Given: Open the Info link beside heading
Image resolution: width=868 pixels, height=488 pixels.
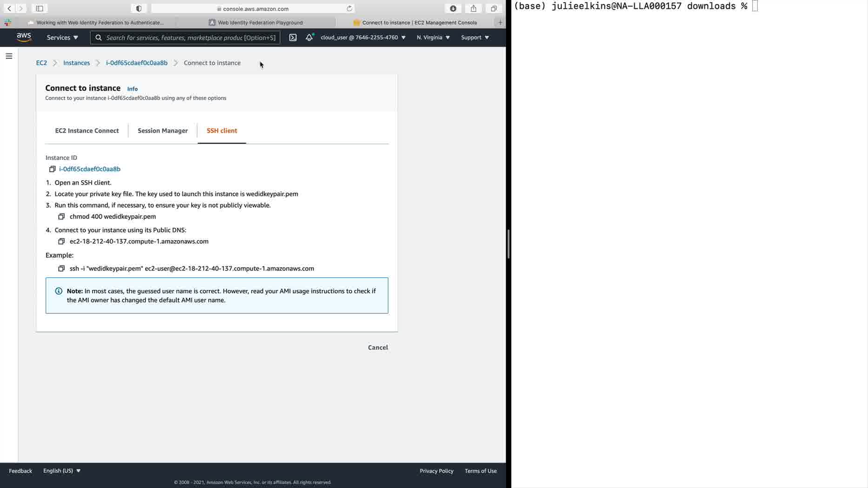Looking at the screenshot, I should [x=133, y=89].
